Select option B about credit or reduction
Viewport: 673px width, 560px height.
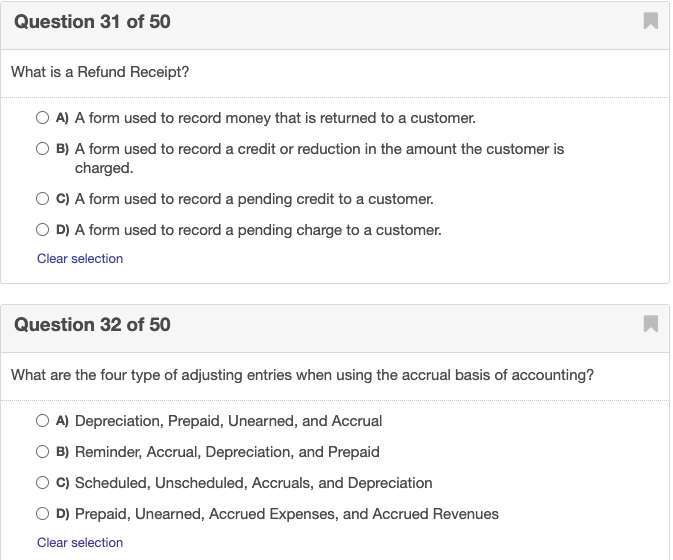coord(44,149)
